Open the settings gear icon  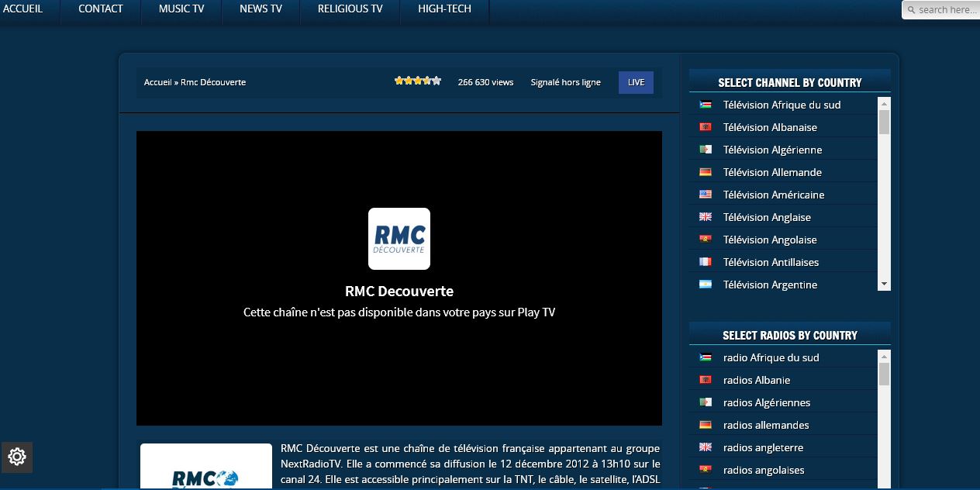click(x=17, y=457)
